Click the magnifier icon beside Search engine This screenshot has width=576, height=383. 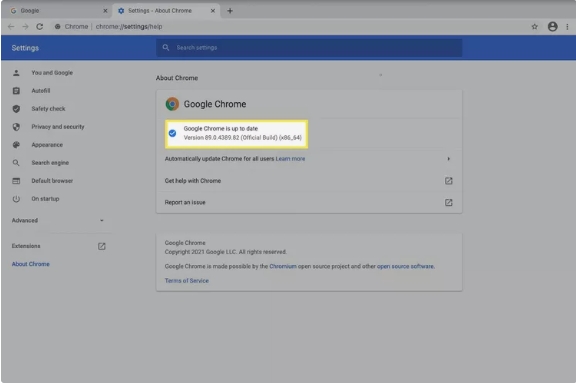(16, 163)
